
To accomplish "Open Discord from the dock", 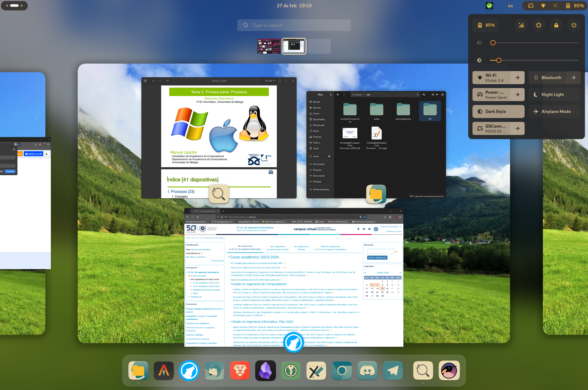I will pos(367,370).
